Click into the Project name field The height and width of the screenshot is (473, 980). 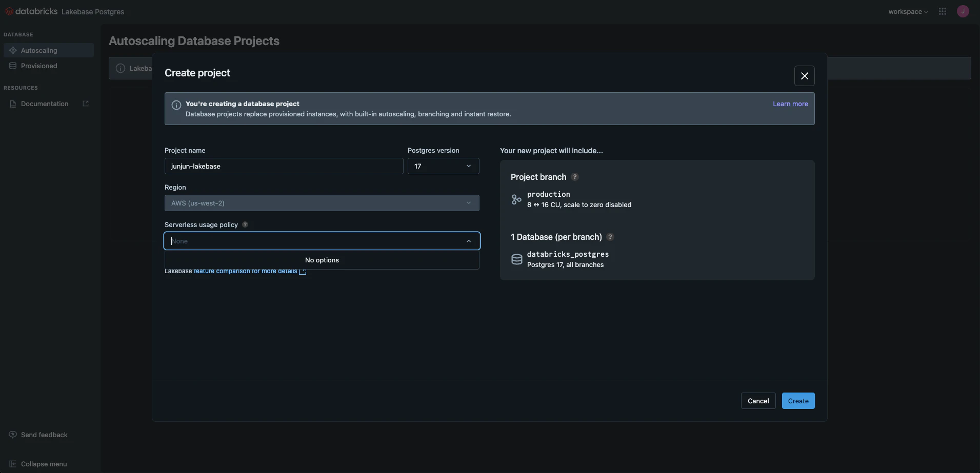[x=284, y=166]
